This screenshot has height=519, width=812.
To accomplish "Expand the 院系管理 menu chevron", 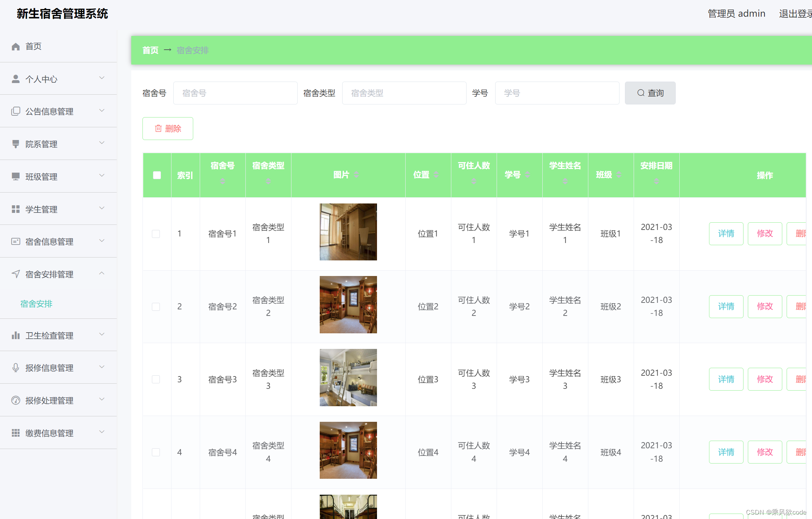I will pyautogui.click(x=102, y=143).
